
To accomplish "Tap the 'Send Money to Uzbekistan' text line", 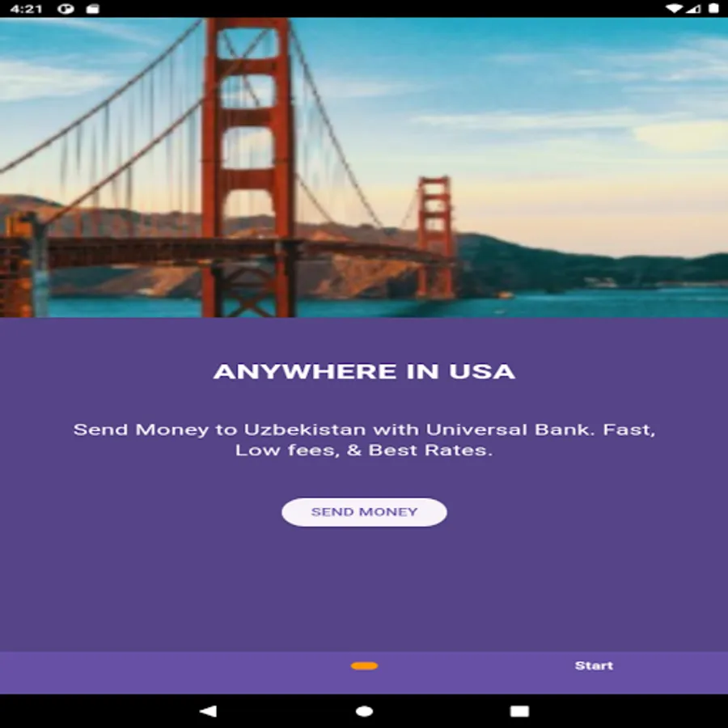I will [x=365, y=430].
